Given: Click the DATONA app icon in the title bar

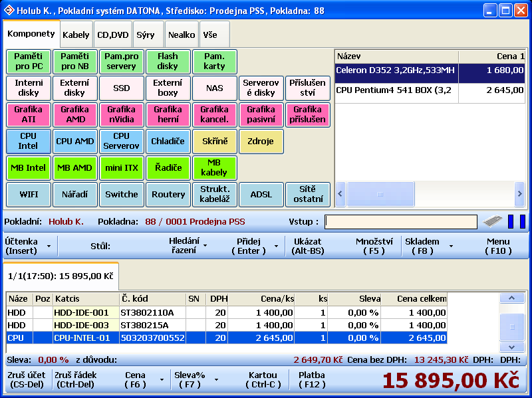Looking at the screenshot, I should [x=9, y=10].
